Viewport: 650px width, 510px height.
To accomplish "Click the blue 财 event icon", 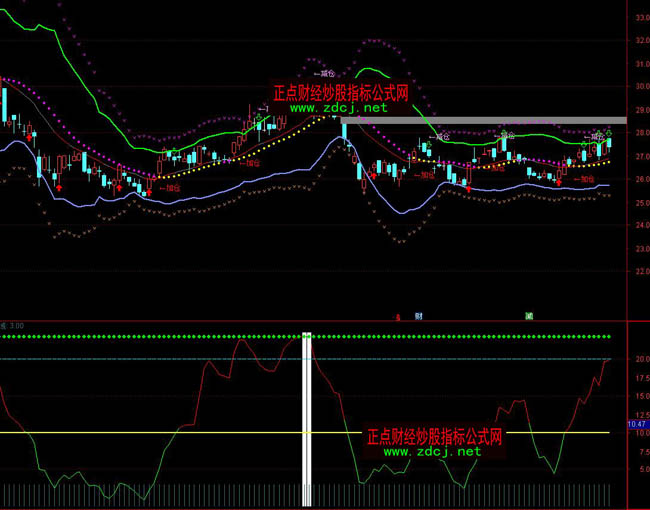I will [x=418, y=316].
